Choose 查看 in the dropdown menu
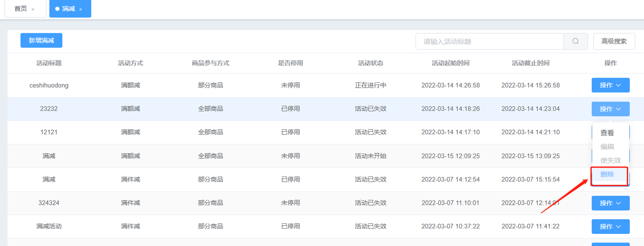This screenshot has height=246, width=644. (x=610, y=133)
